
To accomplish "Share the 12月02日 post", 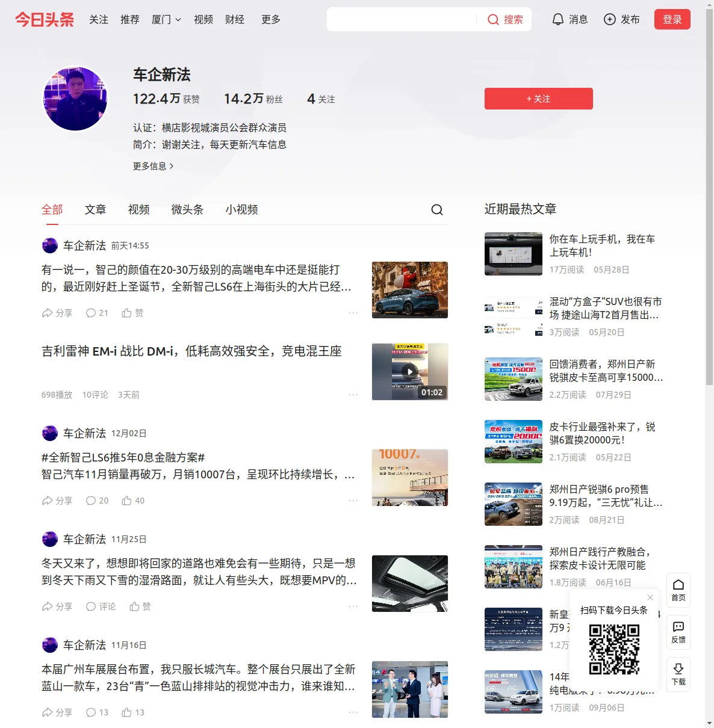I will (57, 501).
